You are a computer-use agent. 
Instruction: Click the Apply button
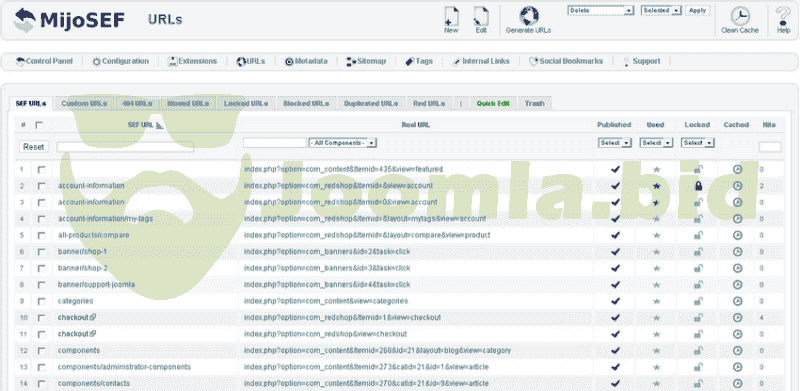coord(697,10)
